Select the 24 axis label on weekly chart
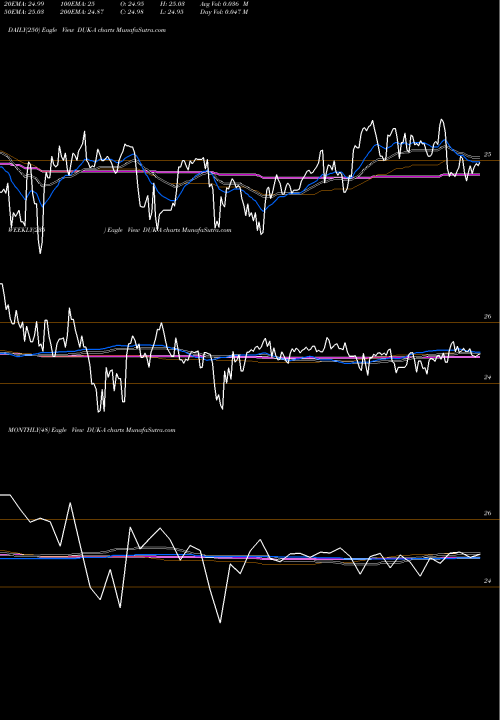The height and width of the screenshot is (720, 500). (x=488, y=377)
